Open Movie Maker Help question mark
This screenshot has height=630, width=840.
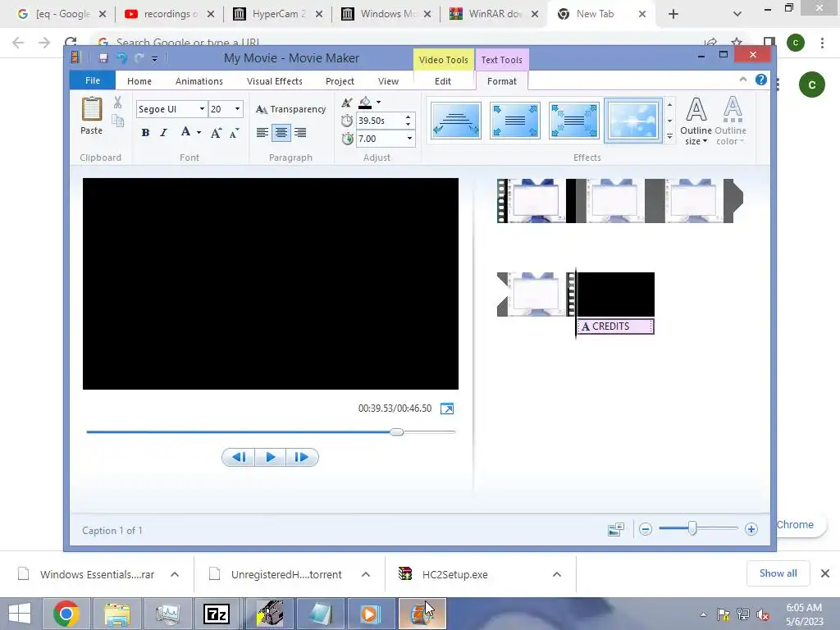[760, 80]
